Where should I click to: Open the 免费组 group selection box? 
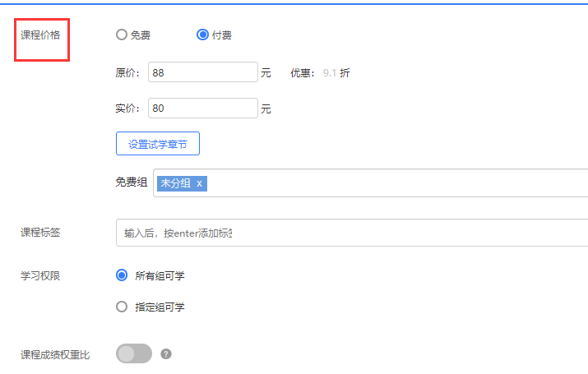click(x=395, y=183)
